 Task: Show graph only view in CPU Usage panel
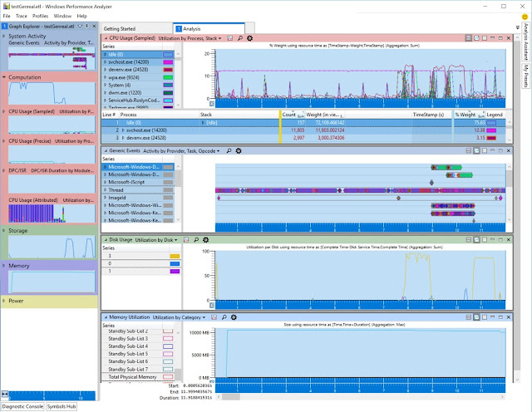pos(476,38)
